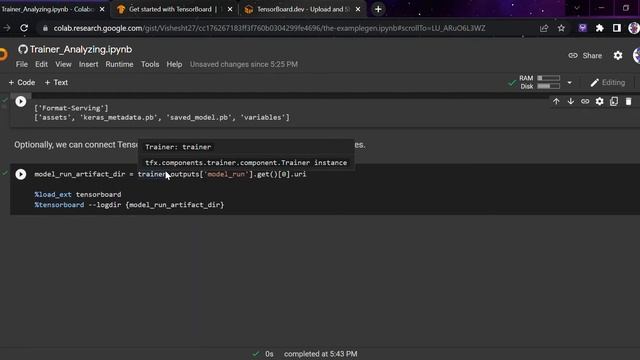The width and height of the screenshot is (640, 360).
Task: Run the model_run_artifact_dir code cell
Action: pyautogui.click(x=20, y=174)
